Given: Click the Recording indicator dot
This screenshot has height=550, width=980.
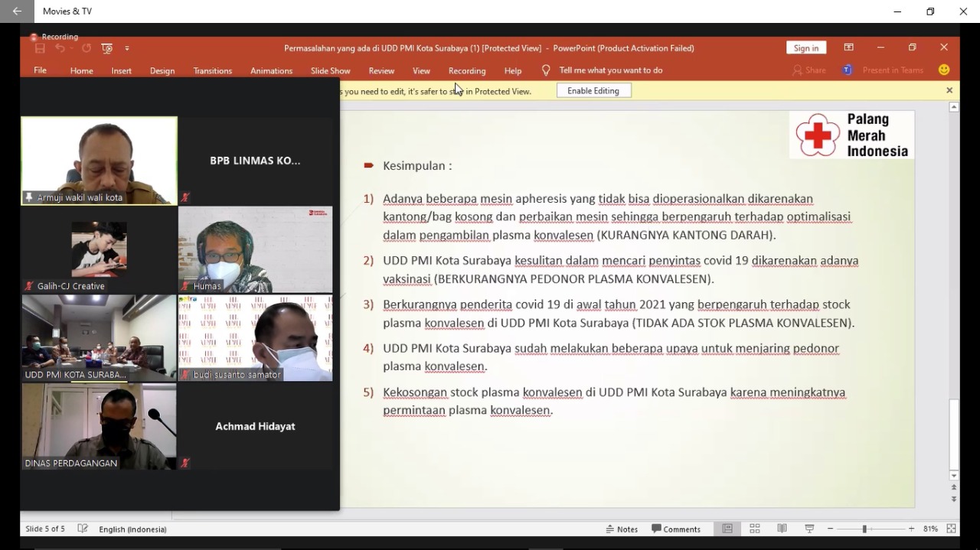Looking at the screenshot, I should pyautogui.click(x=33, y=37).
